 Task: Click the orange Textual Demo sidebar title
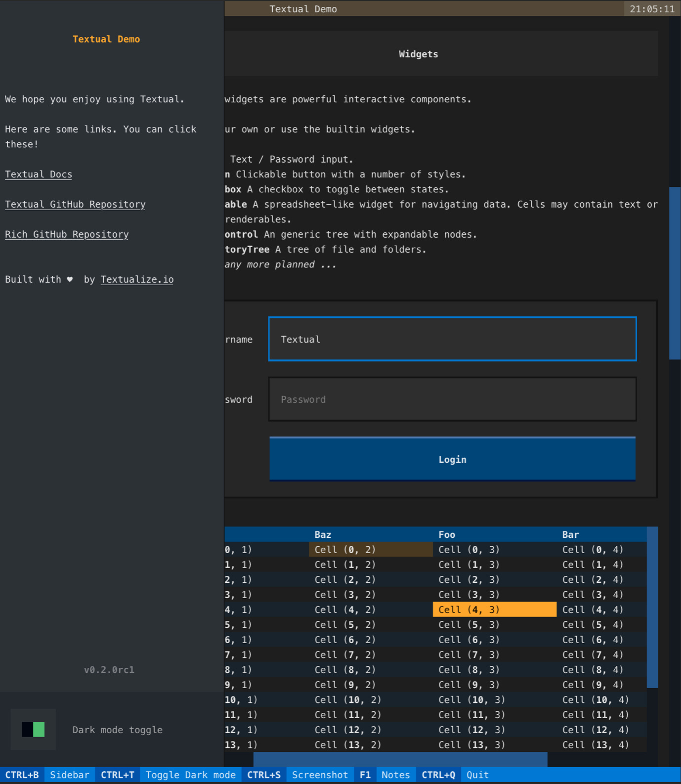pyautogui.click(x=106, y=39)
